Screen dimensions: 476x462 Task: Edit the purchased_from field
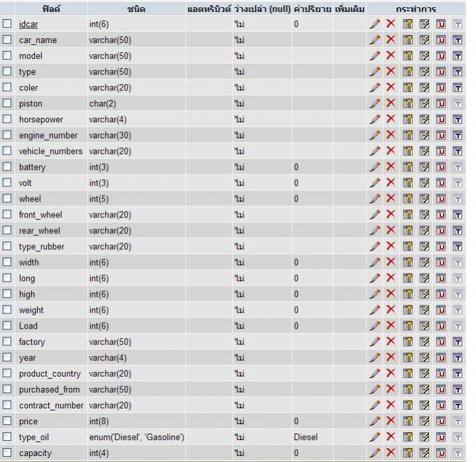(375, 389)
